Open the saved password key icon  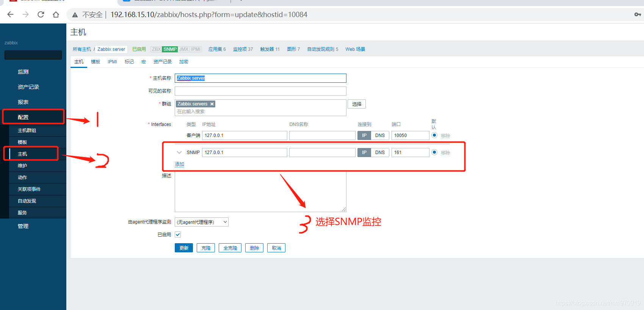pos(638,14)
